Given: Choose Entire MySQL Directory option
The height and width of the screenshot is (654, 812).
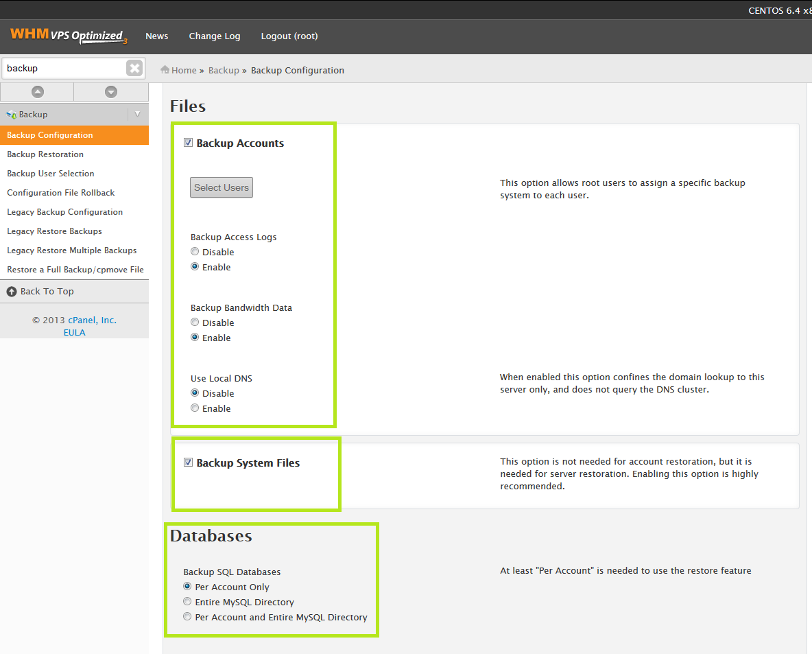Looking at the screenshot, I should pyautogui.click(x=187, y=601).
